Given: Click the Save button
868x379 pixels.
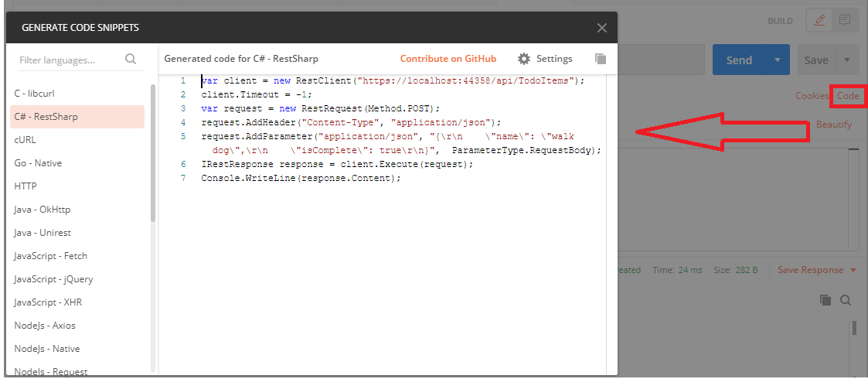Looking at the screenshot, I should [x=816, y=60].
